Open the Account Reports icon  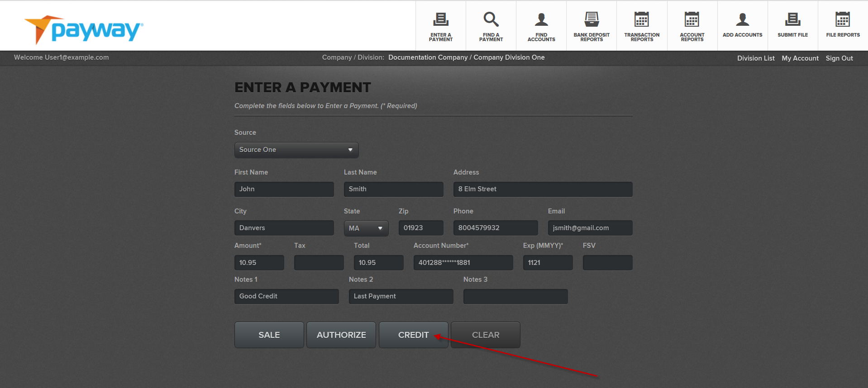tap(692, 20)
